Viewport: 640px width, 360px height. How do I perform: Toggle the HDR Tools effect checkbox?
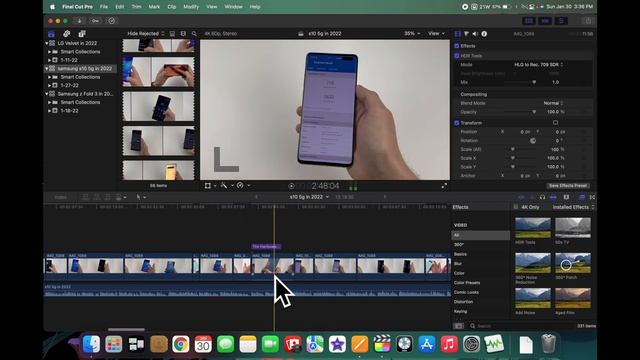tap(457, 56)
